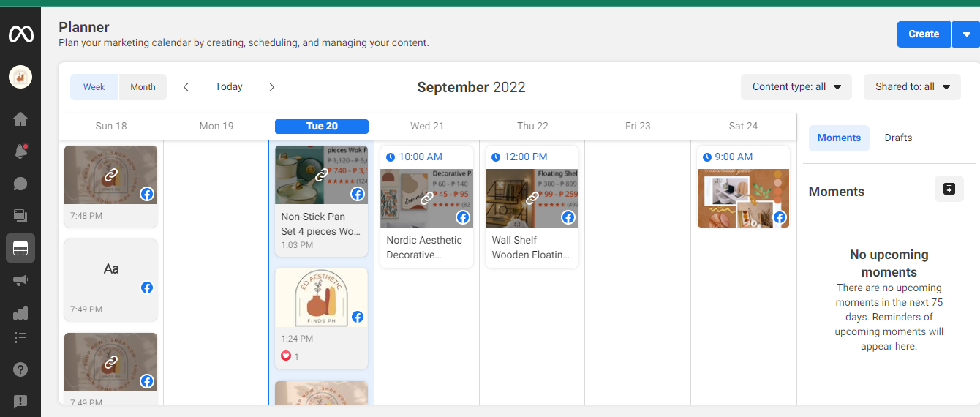Open the Planner calendar sidebar icon

[20, 248]
